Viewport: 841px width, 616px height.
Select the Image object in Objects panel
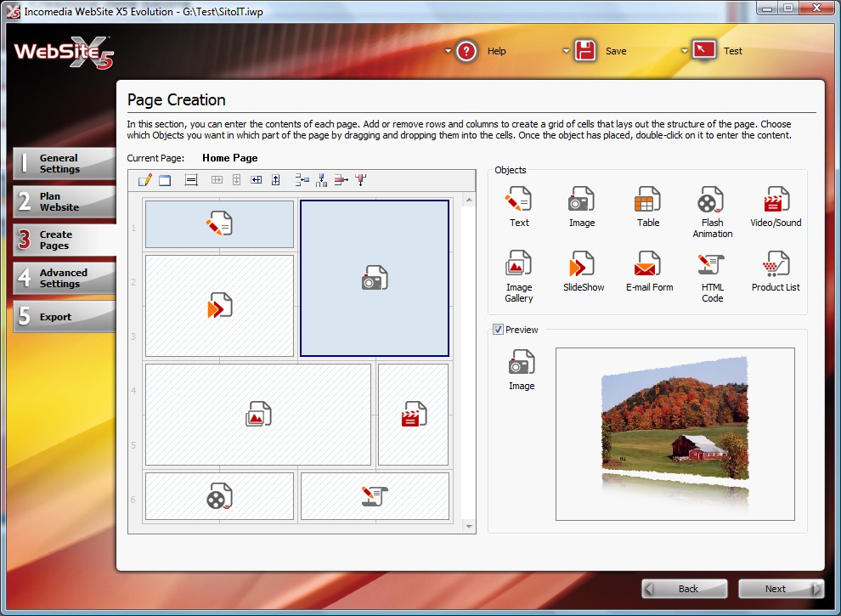click(582, 199)
